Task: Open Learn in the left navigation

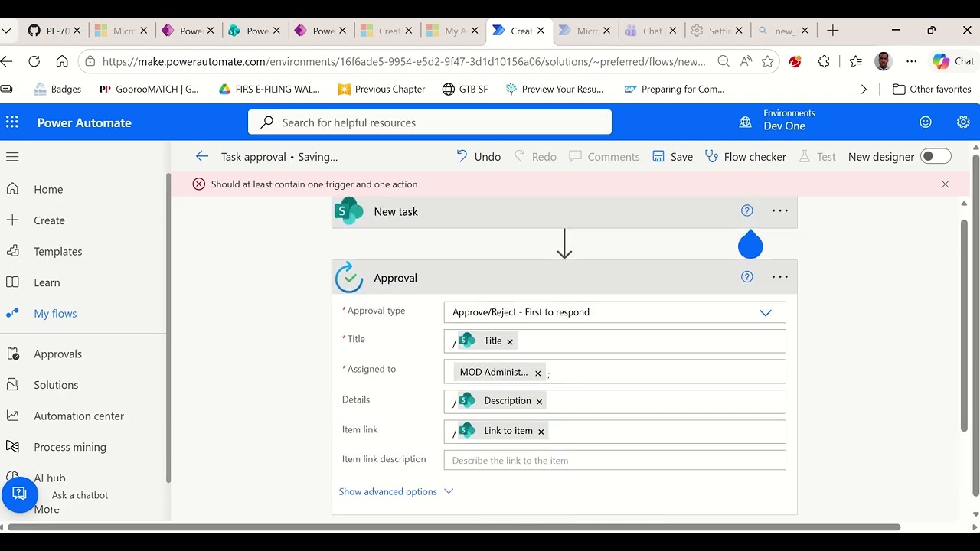Action: click(x=47, y=282)
